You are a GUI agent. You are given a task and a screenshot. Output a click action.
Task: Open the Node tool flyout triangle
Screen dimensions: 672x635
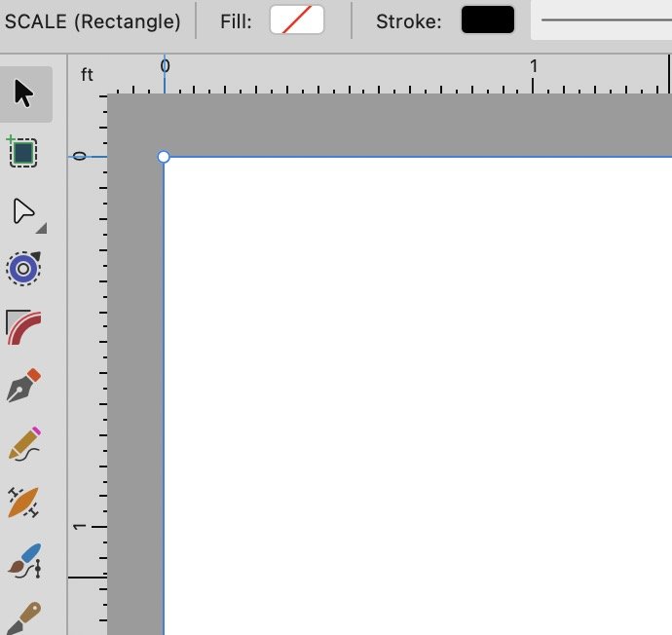(x=42, y=229)
